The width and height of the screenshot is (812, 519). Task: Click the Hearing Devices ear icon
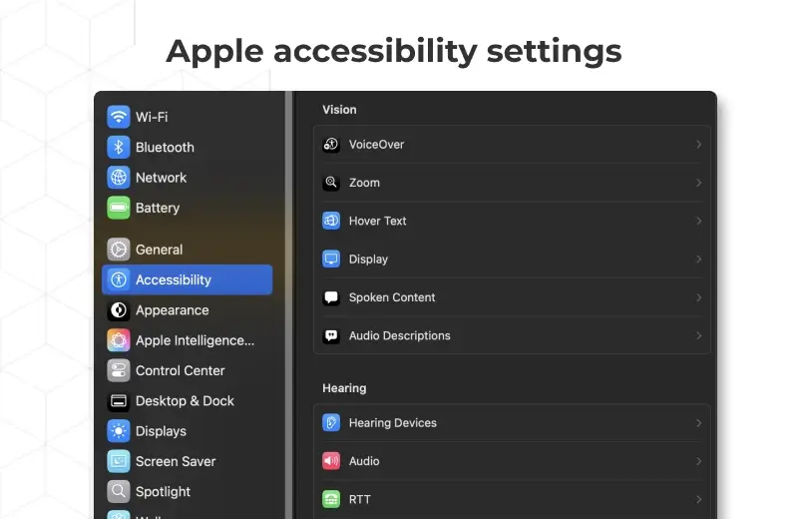coord(331,422)
